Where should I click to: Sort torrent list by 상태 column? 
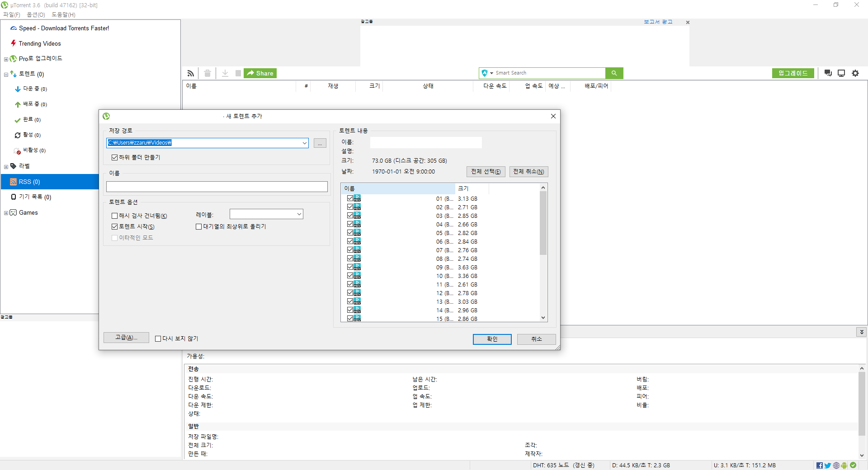(x=428, y=86)
